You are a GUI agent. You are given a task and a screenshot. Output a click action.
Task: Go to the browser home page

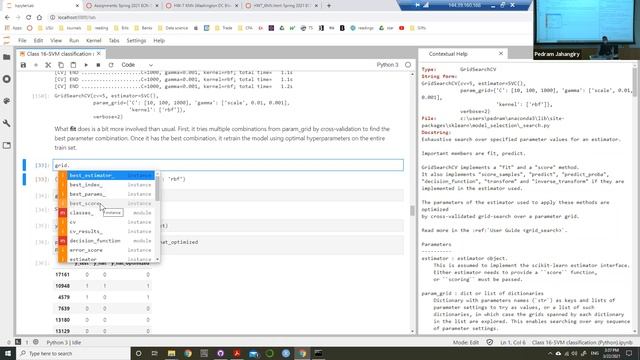click(x=39, y=17)
